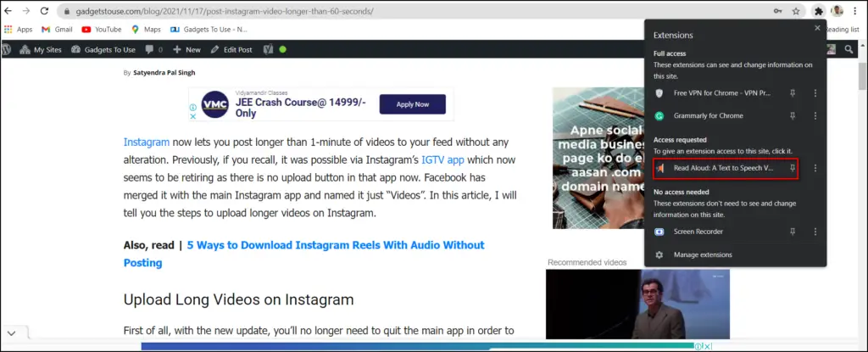The width and height of the screenshot is (868, 352).
Task: Open the ad info icon on VMC banner
Action: coord(192,108)
